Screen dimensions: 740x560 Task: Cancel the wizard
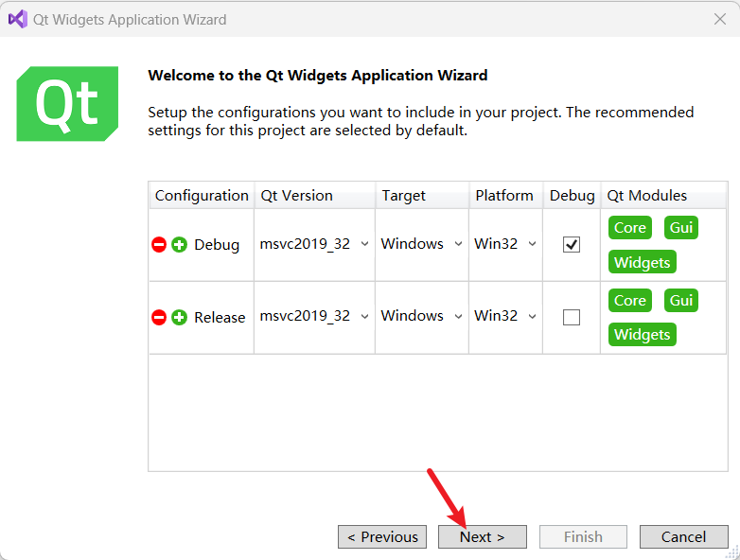[684, 537]
